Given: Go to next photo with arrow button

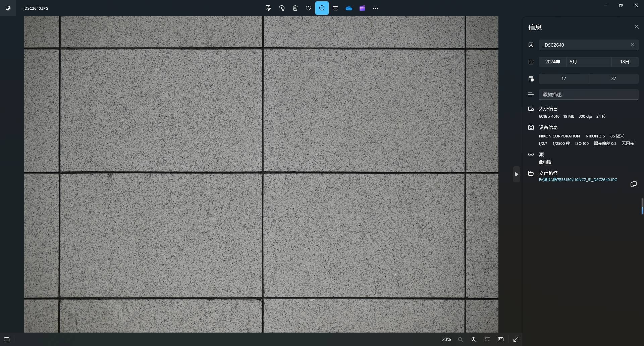Looking at the screenshot, I should (x=516, y=174).
